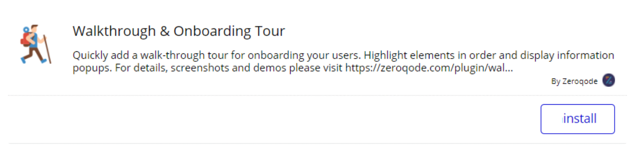644x154 pixels.
Task: Install the Walkthrough & Onboarding Tour plugin
Action: point(577,119)
